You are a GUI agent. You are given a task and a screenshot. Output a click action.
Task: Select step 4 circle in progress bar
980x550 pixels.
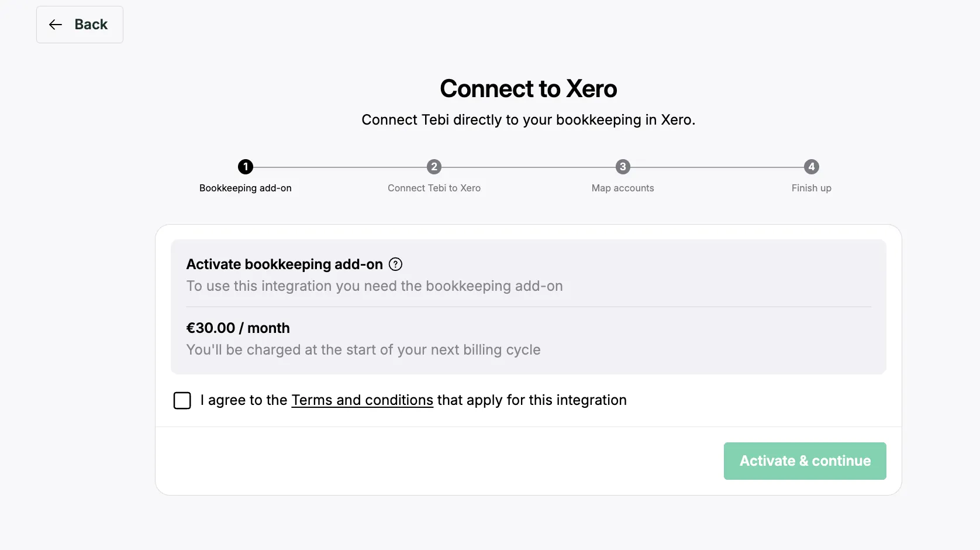(811, 167)
